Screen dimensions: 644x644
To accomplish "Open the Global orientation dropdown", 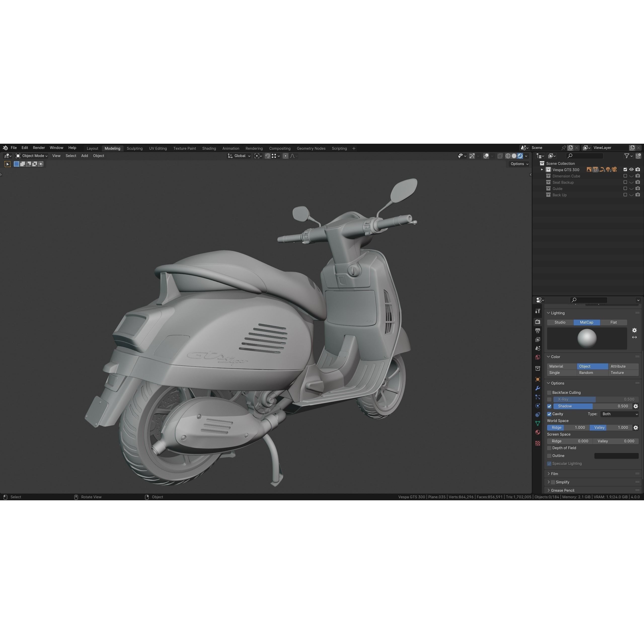I will pyautogui.click(x=239, y=156).
